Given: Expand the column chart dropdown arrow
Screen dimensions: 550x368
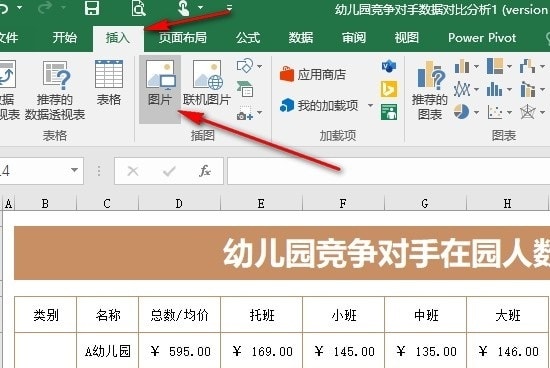Looking at the screenshot, I should pyautogui.click(x=476, y=66).
